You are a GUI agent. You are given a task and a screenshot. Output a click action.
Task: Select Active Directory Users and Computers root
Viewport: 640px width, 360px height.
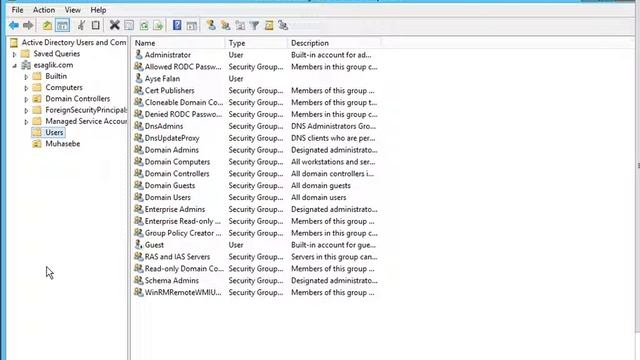(x=74, y=42)
